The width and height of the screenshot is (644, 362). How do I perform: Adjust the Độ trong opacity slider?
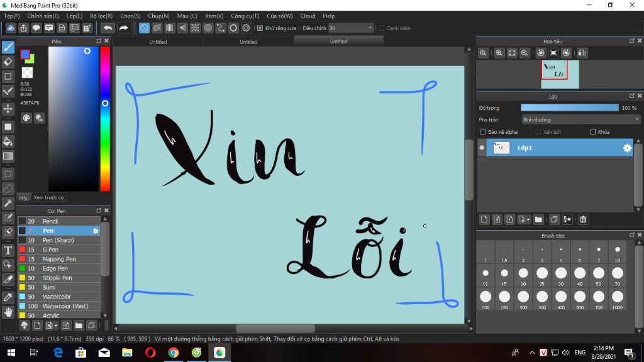pos(570,107)
